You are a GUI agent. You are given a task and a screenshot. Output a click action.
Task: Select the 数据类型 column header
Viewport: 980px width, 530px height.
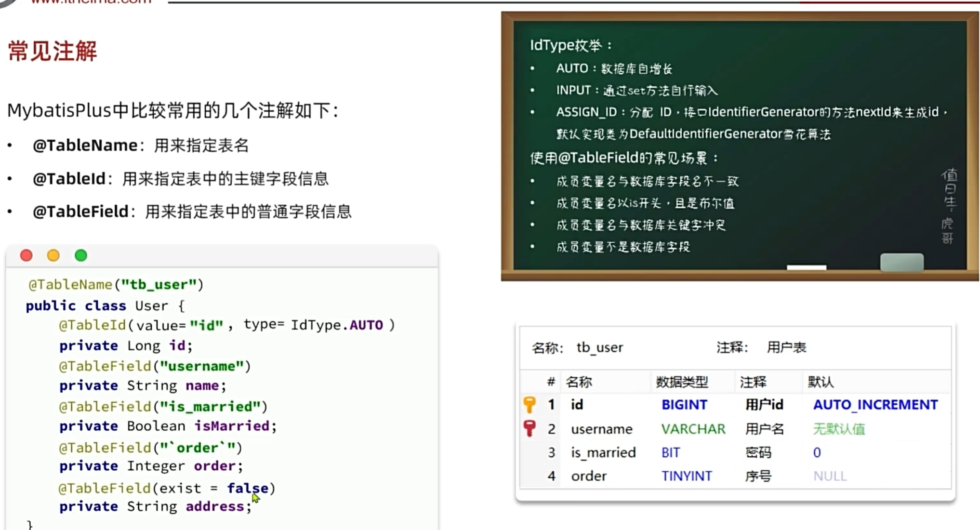[x=682, y=382]
